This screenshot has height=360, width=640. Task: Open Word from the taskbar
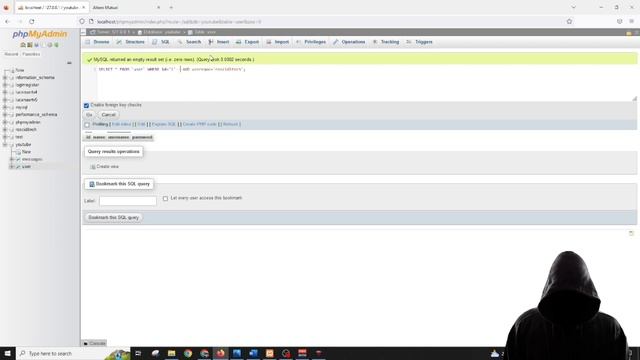point(253,353)
